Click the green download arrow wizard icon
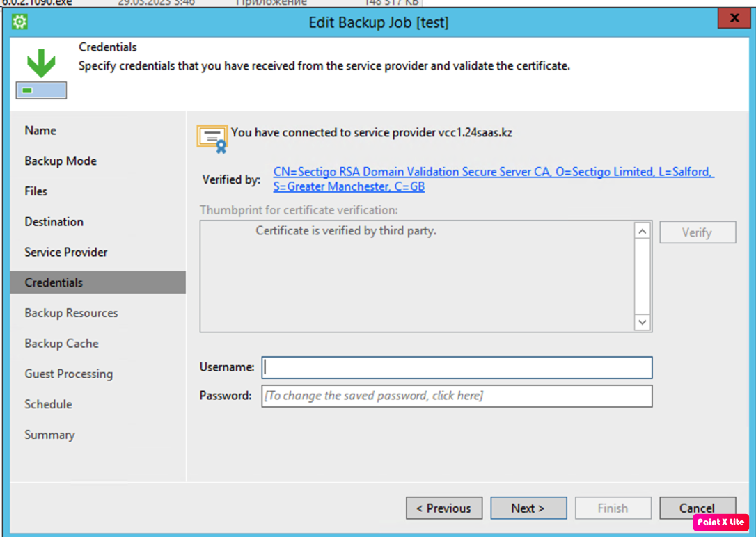This screenshot has width=756, height=537. (x=41, y=74)
